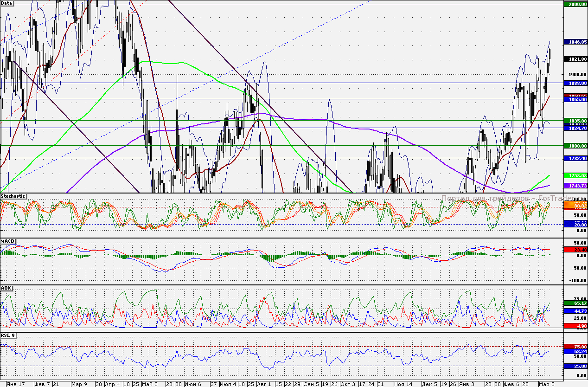
Task: Click the ADX 4.98 value tag
Action: click(x=575, y=326)
